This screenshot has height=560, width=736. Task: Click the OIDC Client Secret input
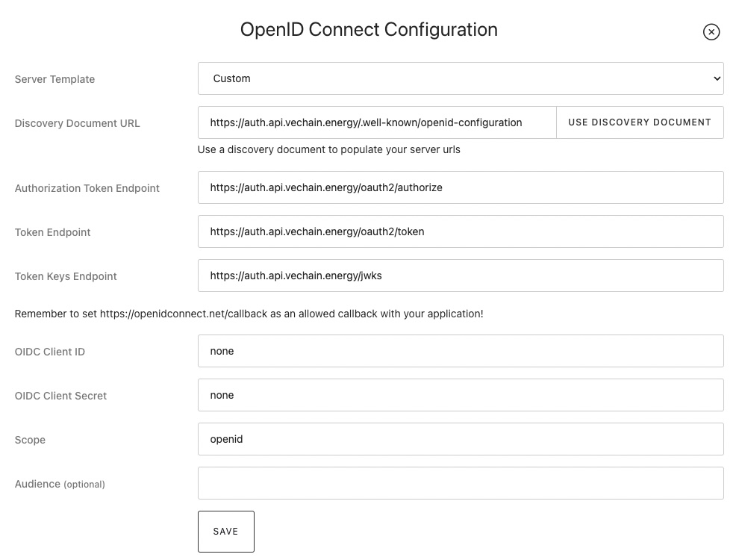pyautogui.click(x=460, y=395)
